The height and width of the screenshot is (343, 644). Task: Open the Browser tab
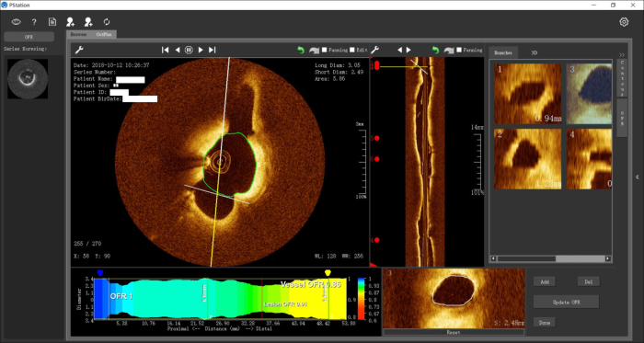[x=78, y=34]
